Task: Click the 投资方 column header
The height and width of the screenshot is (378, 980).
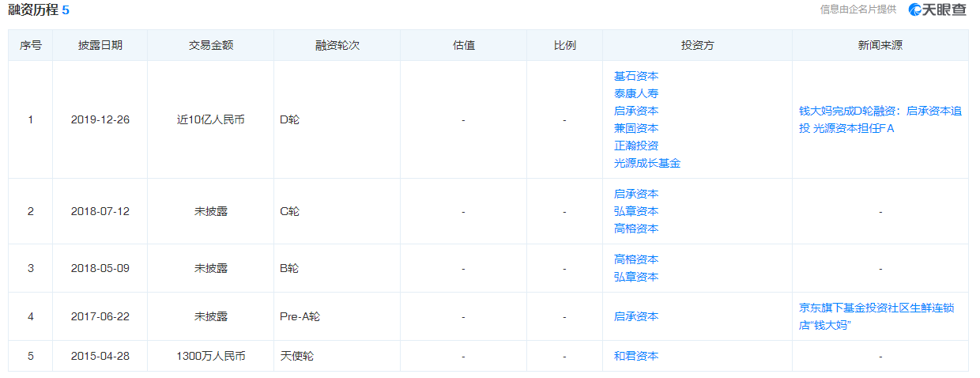Action: tap(698, 45)
